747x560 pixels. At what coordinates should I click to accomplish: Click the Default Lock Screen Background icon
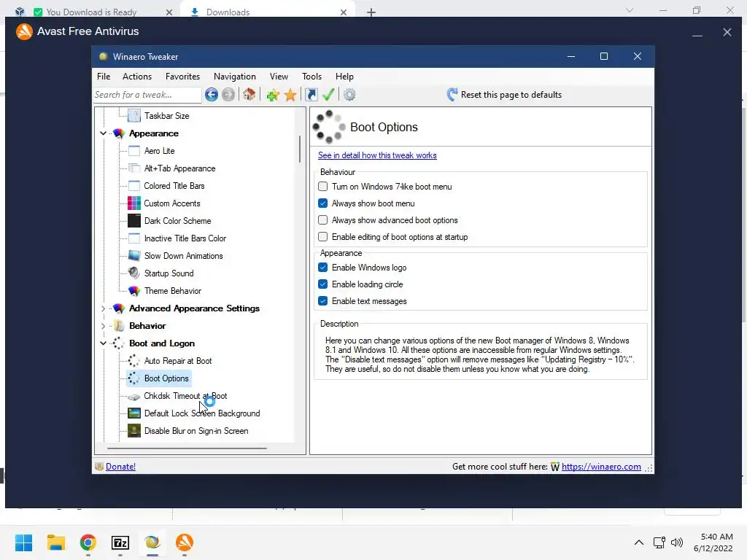[134, 413]
